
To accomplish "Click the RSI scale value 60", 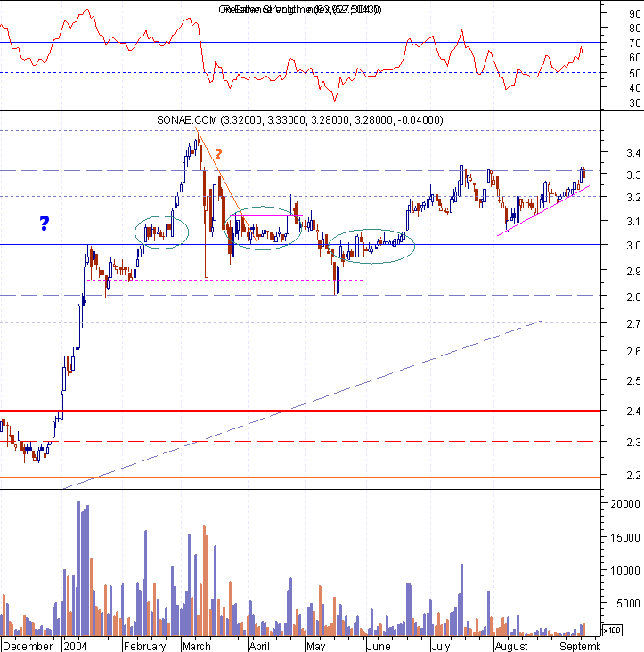I will point(635,58).
